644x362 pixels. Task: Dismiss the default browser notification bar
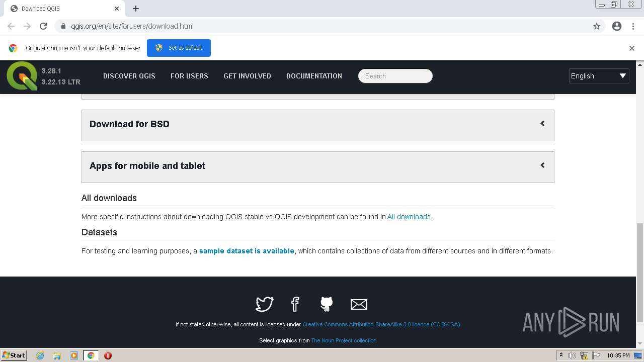pyautogui.click(x=632, y=48)
